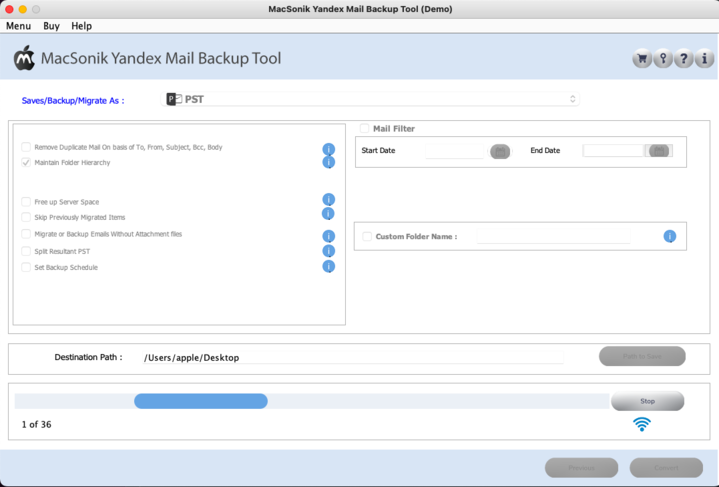Click the backup progress bar

(x=312, y=401)
